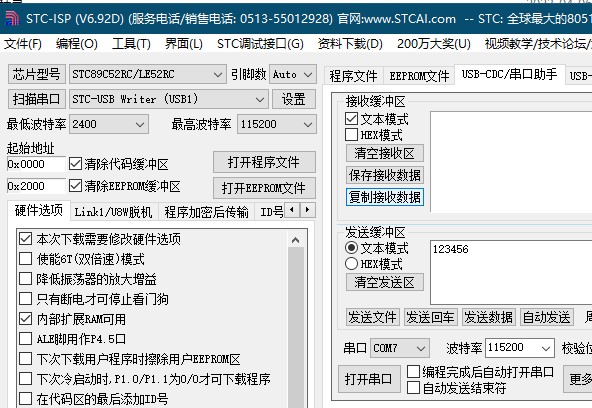Click the STC-ISP application logo icon

click(x=12, y=18)
